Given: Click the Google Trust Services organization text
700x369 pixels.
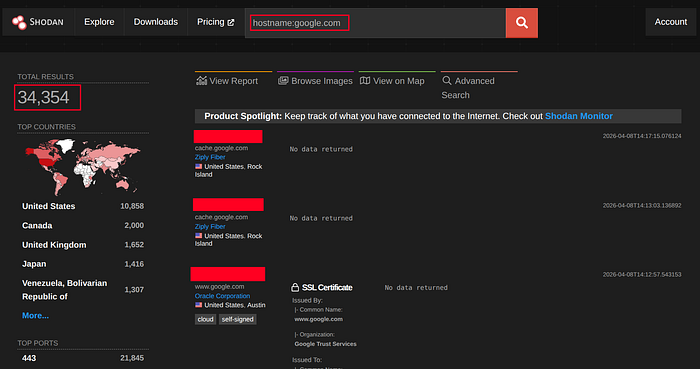Looking at the screenshot, I should 325,344.
